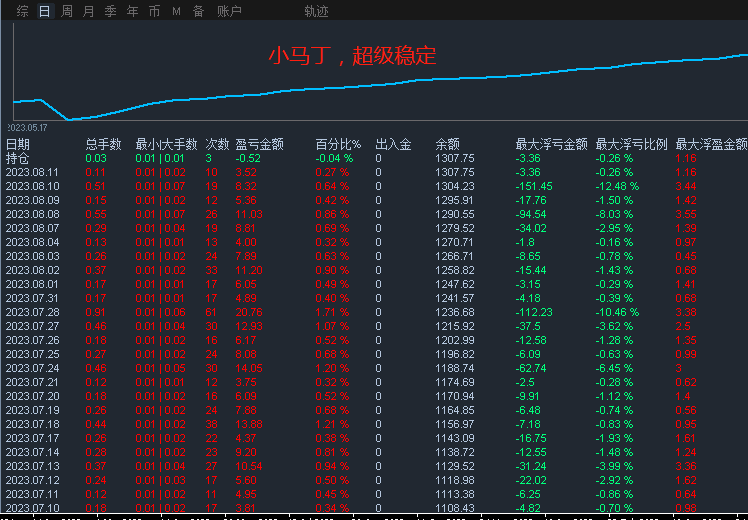Click the 出入金 column header
The height and width of the screenshot is (520, 748).
[x=394, y=144]
